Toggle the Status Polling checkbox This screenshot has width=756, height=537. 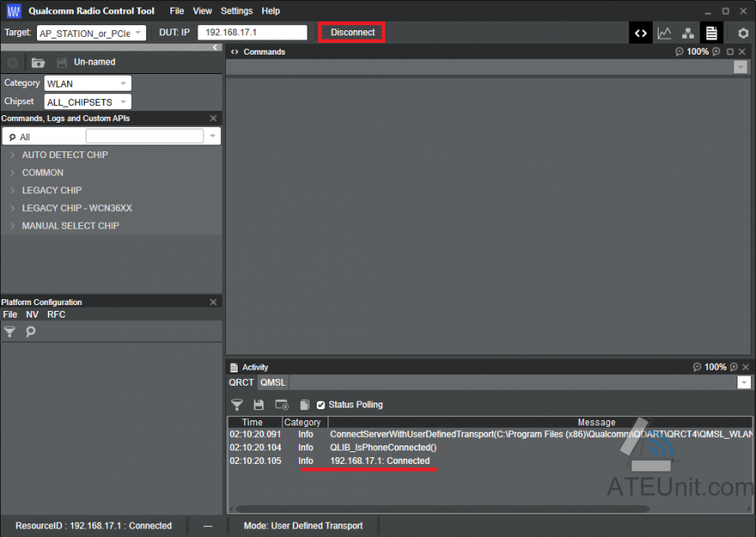(x=321, y=405)
